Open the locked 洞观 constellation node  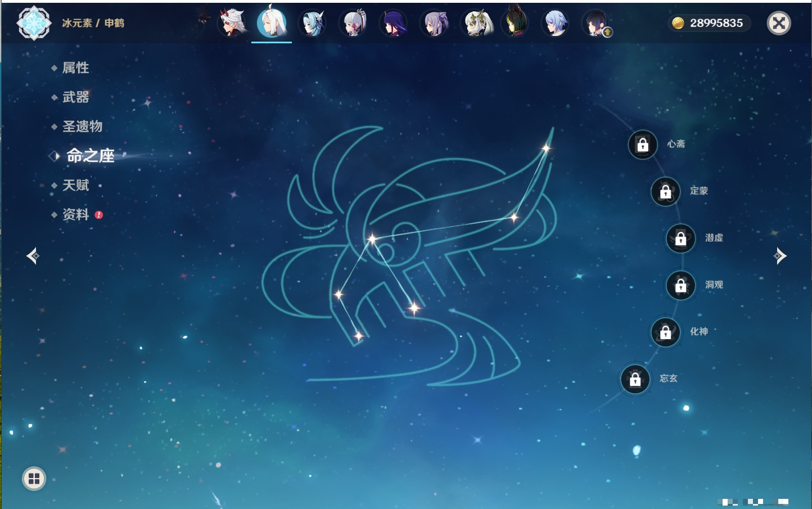681,286
